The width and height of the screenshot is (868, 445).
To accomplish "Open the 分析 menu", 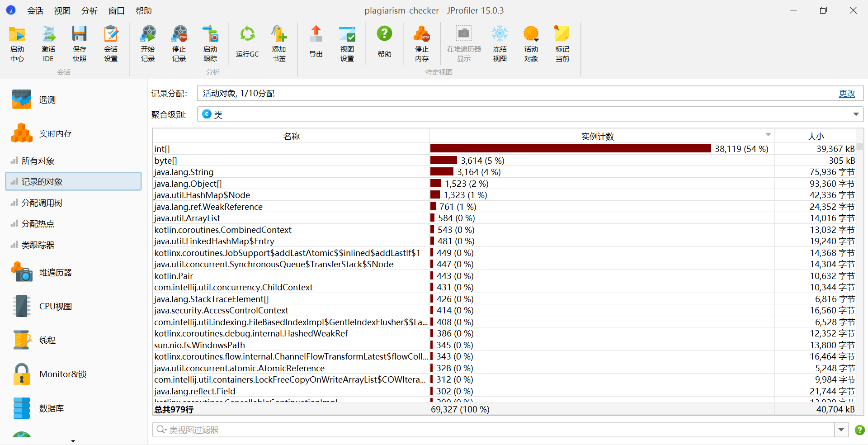I will click(x=90, y=10).
